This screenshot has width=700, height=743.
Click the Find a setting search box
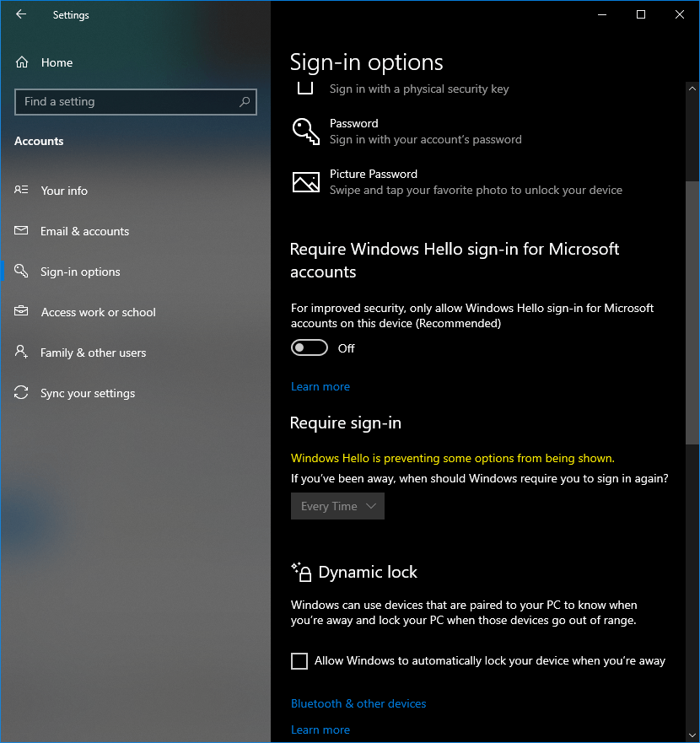[136, 101]
